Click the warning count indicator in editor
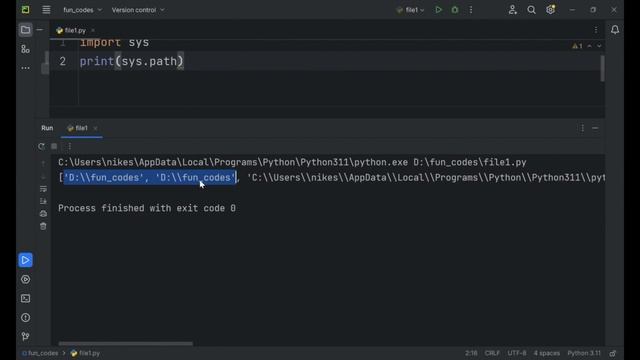640x360 pixels. tap(577, 46)
